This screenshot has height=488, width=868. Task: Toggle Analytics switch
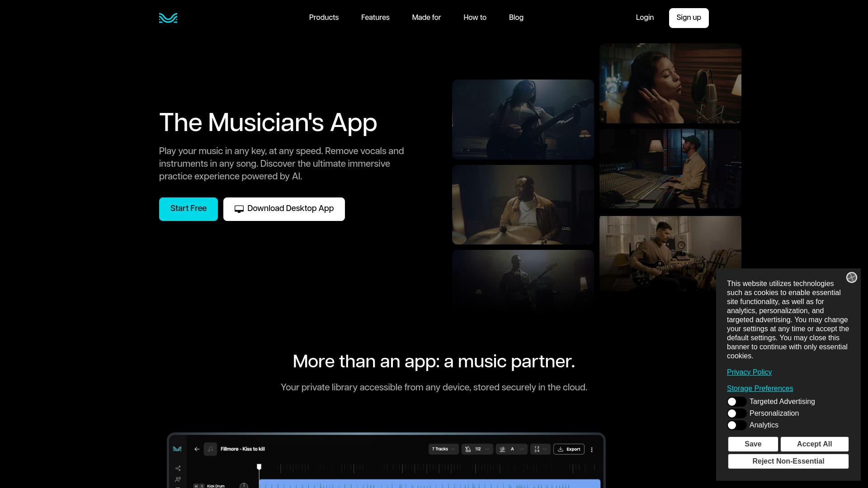click(736, 425)
